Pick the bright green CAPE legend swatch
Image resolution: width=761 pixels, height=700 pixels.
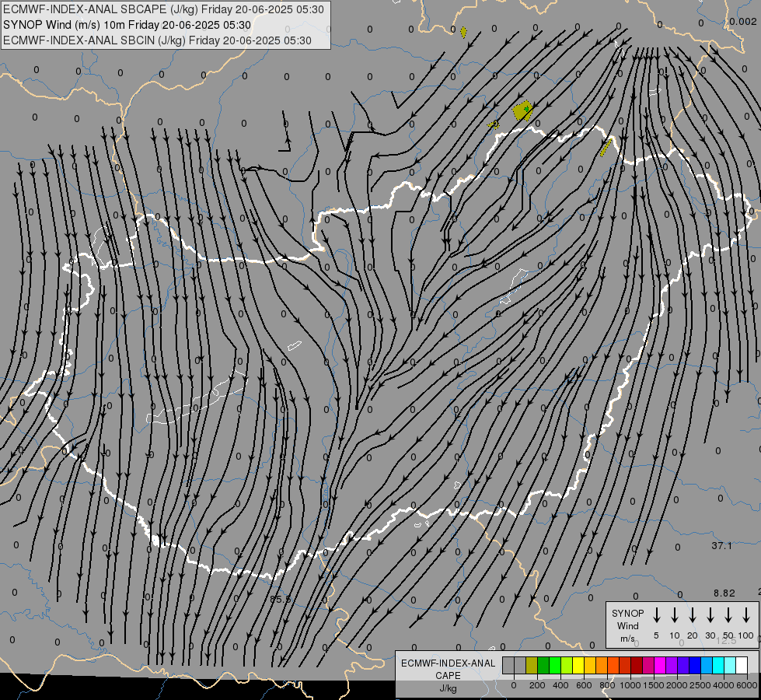(x=555, y=665)
